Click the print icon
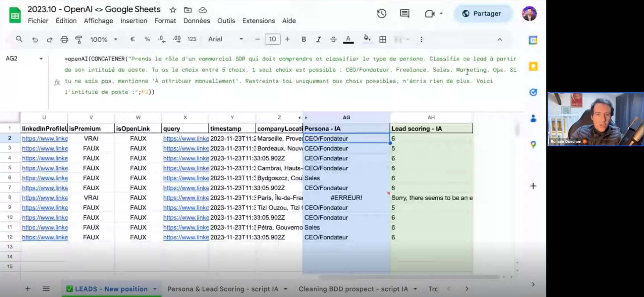644x297 pixels. pos(64,39)
